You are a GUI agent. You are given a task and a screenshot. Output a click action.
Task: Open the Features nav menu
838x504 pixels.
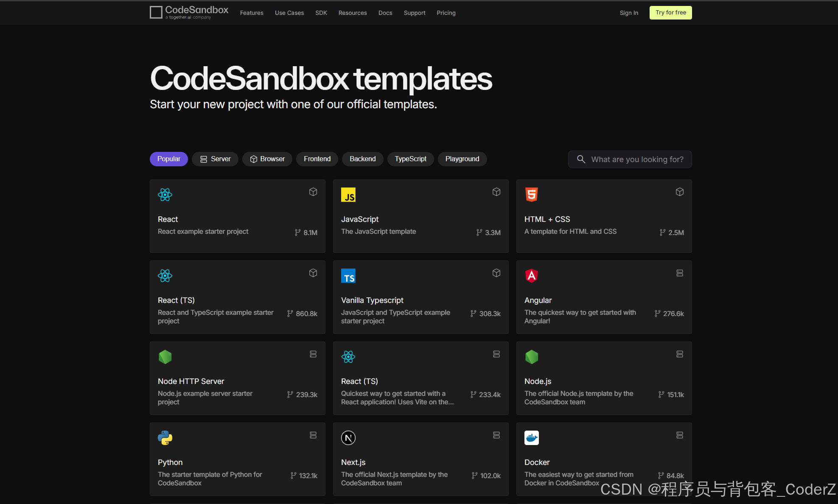click(252, 13)
